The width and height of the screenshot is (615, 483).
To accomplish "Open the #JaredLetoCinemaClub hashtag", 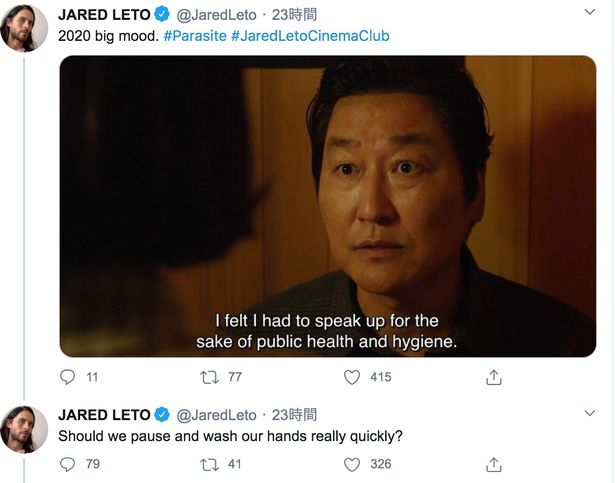I will pyautogui.click(x=310, y=36).
